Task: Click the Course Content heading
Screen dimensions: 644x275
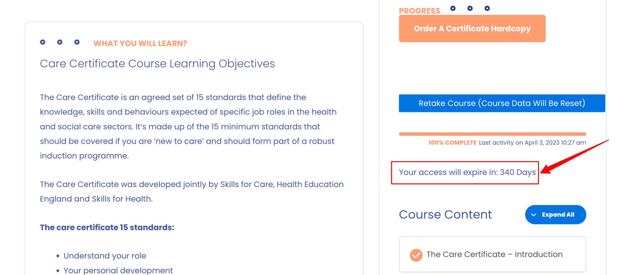Action: (445, 214)
